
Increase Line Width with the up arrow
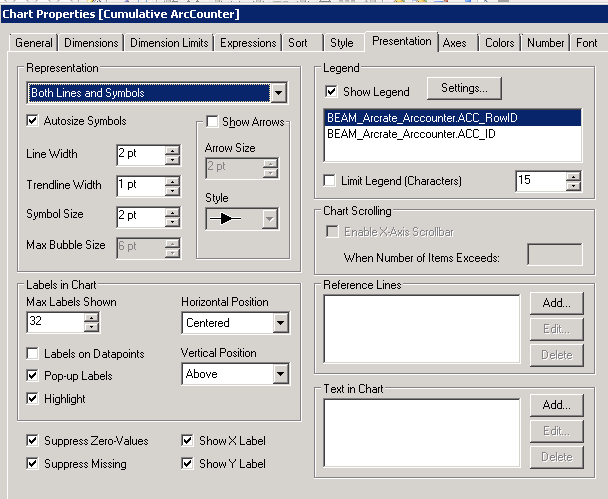click(172, 149)
